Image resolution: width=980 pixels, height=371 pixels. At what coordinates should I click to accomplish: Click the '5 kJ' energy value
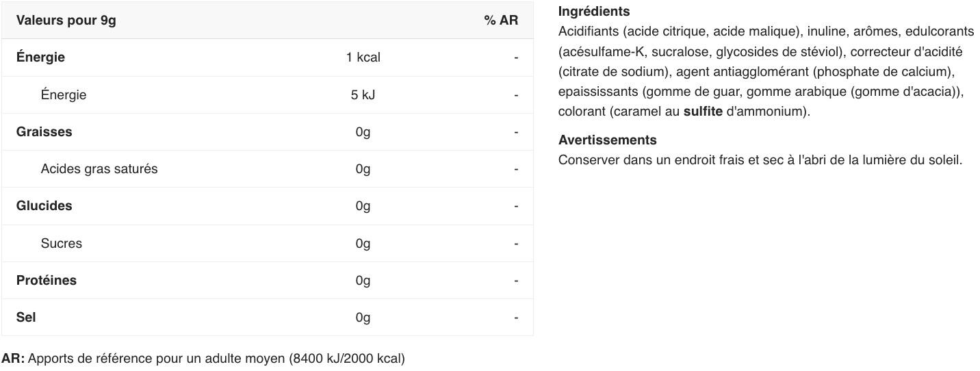click(363, 95)
